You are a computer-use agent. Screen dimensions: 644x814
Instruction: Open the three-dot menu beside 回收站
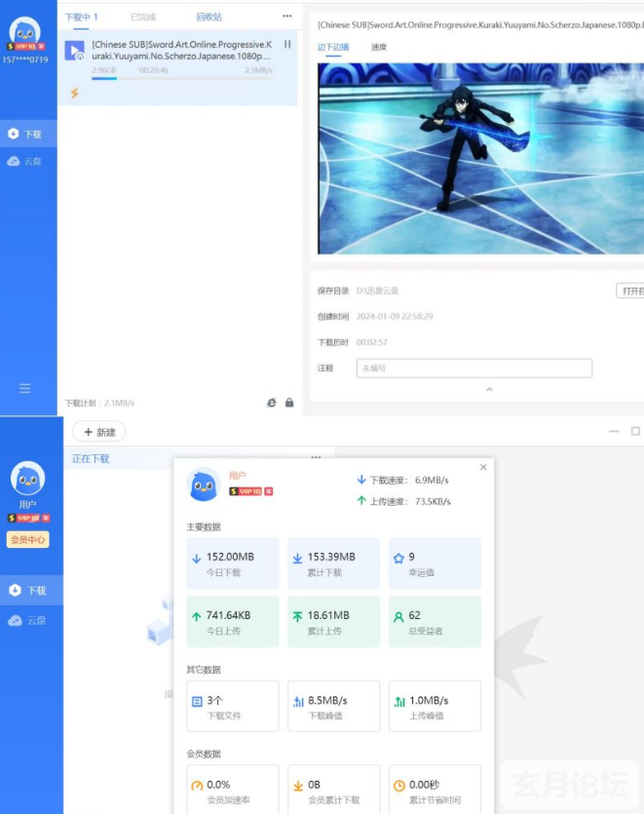coord(287,17)
